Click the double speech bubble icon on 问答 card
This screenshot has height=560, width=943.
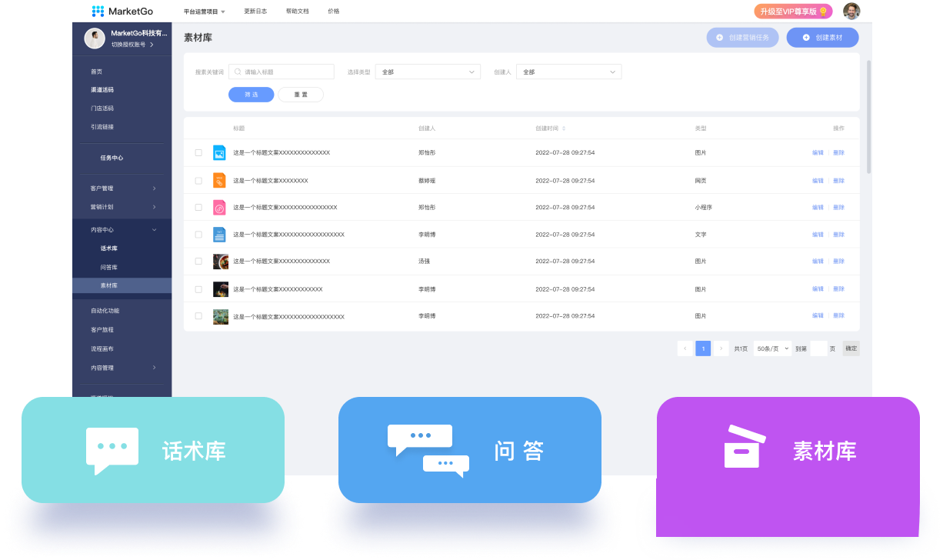pos(428,451)
